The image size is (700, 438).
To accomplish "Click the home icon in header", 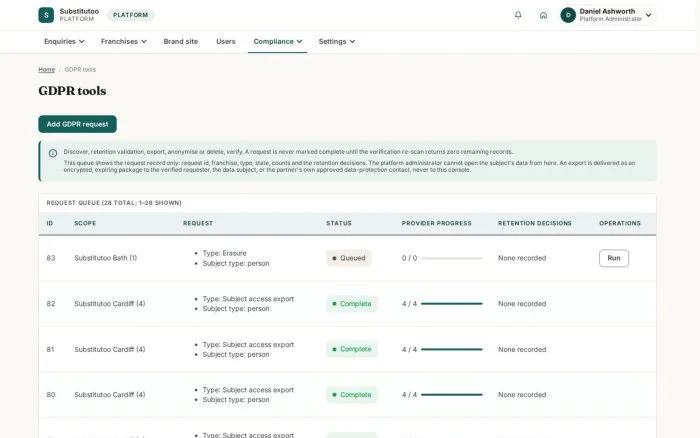I will pyautogui.click(x=543, y=15).
